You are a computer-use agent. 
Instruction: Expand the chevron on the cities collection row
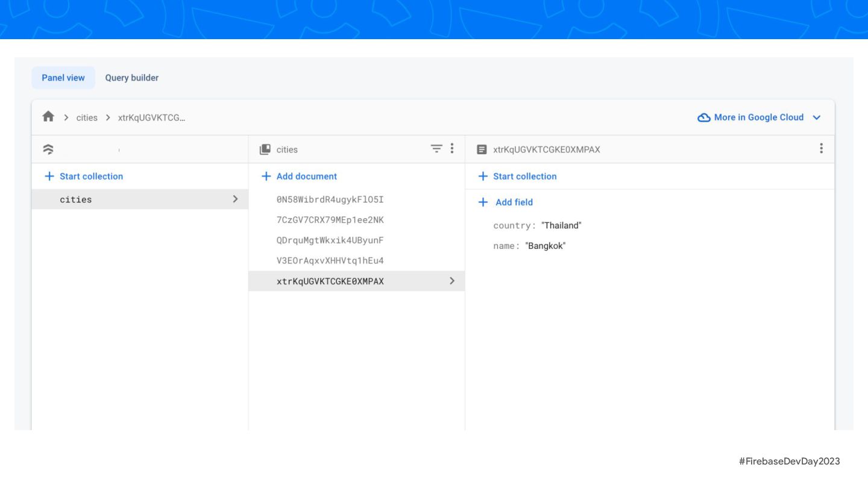point(235,199)
